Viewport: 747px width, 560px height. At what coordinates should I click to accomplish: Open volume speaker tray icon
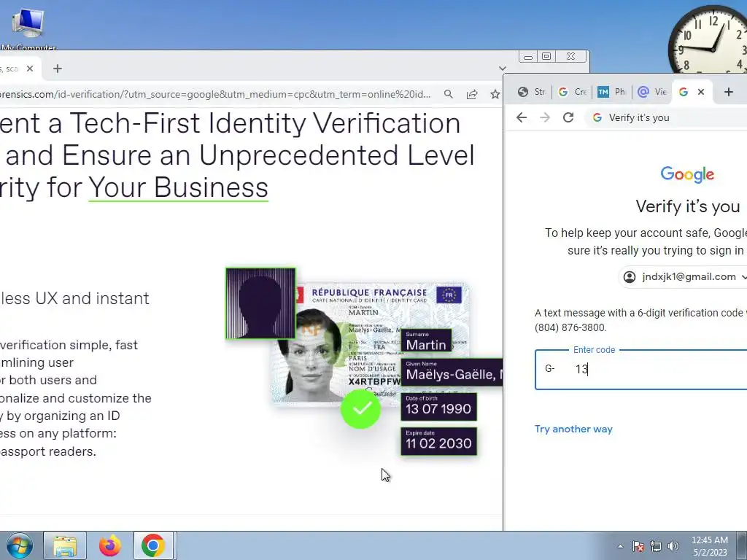click(673, 546)
